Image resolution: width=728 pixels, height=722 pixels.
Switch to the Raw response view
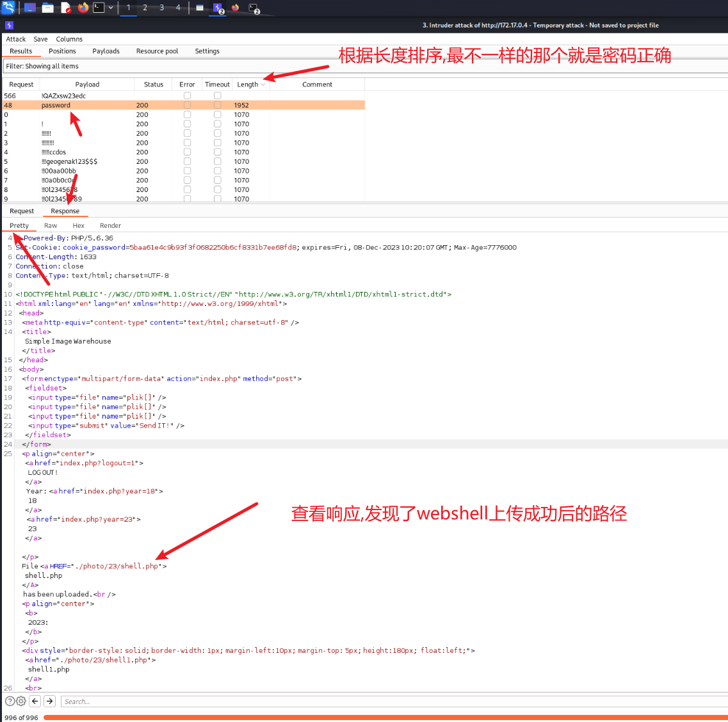coord(51,225)
